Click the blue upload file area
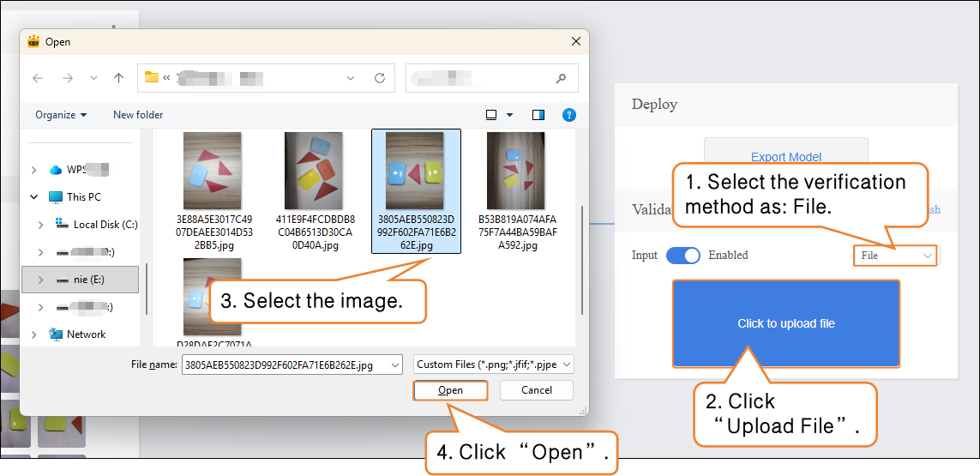Image resolution: width=980 pixels, height=476 pixels. point(785,323)
